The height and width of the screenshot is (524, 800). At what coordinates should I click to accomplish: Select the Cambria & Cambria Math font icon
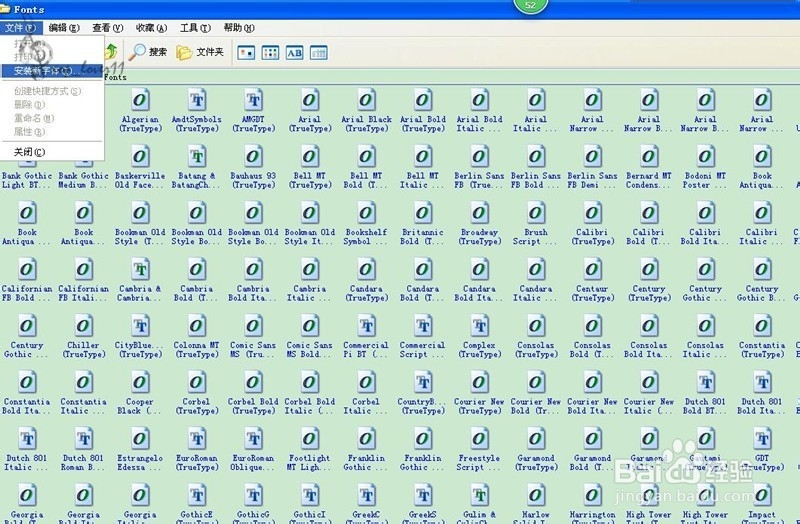coord(140,269)
